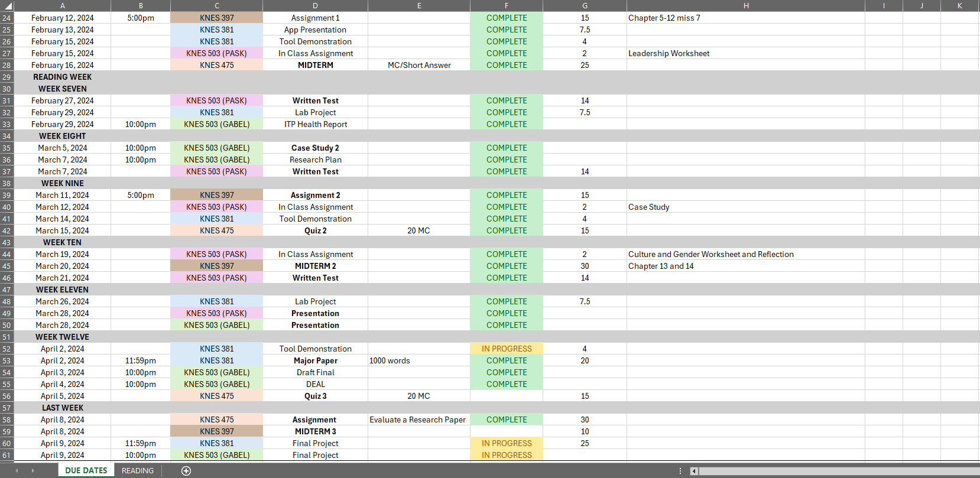Select the 'February 12, 2024' date cell

62,18
